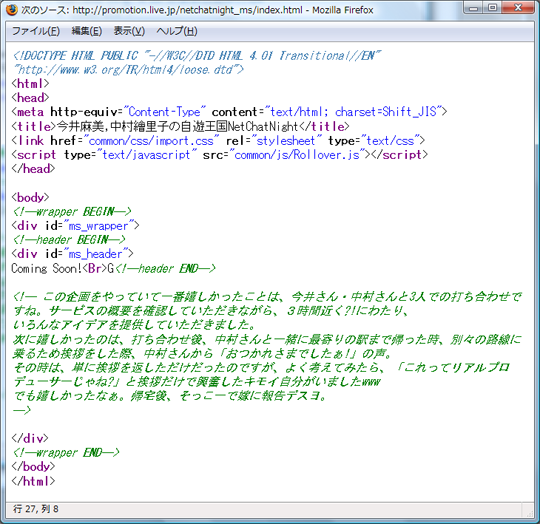This screenshot has width=540, height=524.
Task: Click the header END comment
Action: [x=165, y=269]
